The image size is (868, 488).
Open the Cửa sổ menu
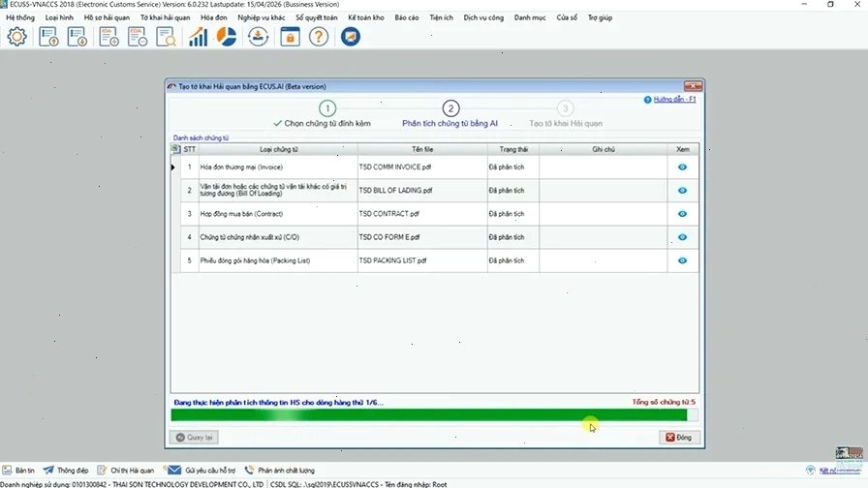point(567,17)
